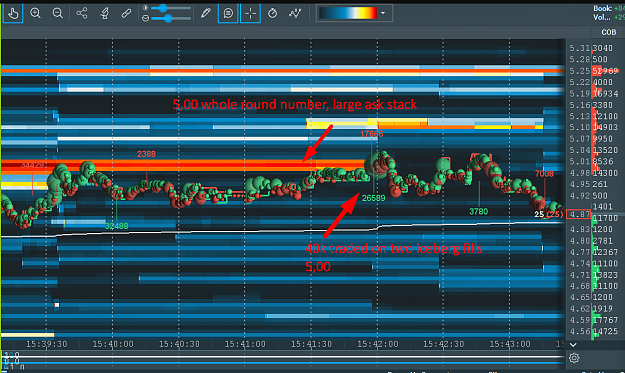Select price level 4.83
Viewport: 625px width, 373px height.
pos(580,229)
